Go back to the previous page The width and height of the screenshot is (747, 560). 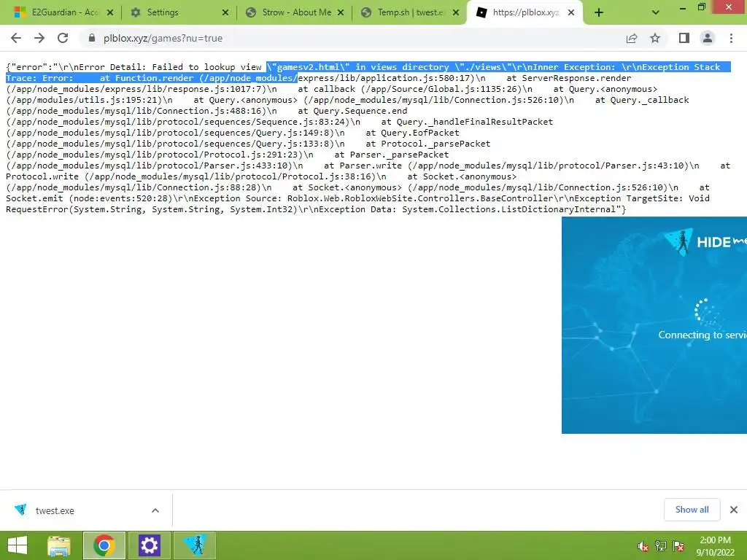click(x=16, y=38)
